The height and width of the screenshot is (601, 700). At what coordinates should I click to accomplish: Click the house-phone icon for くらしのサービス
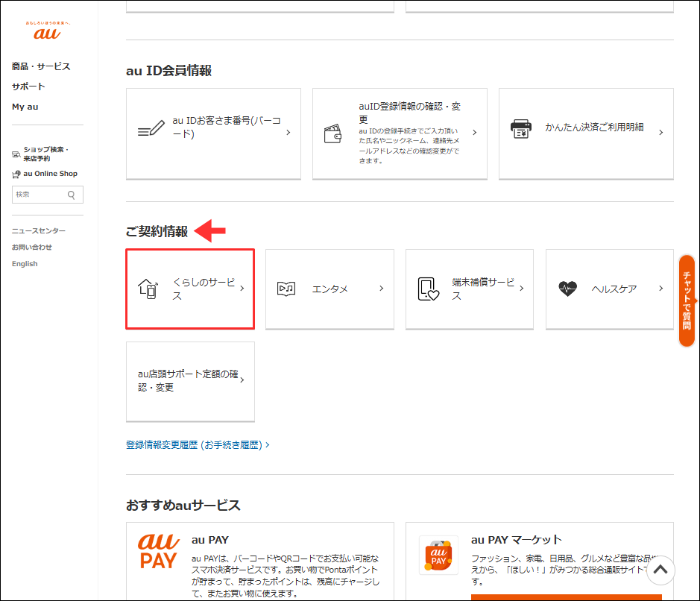click(x=148, y=289)
